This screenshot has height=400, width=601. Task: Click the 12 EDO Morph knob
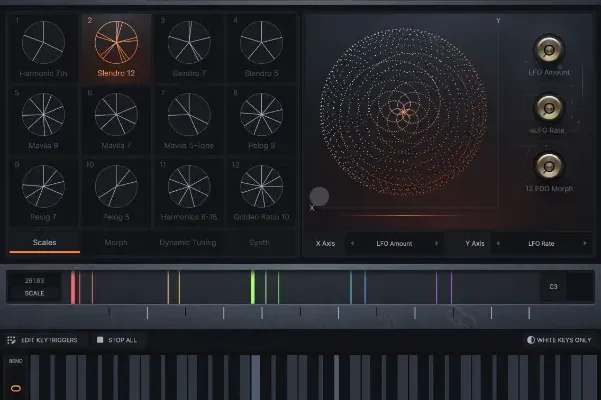click(x=547, y=165)
